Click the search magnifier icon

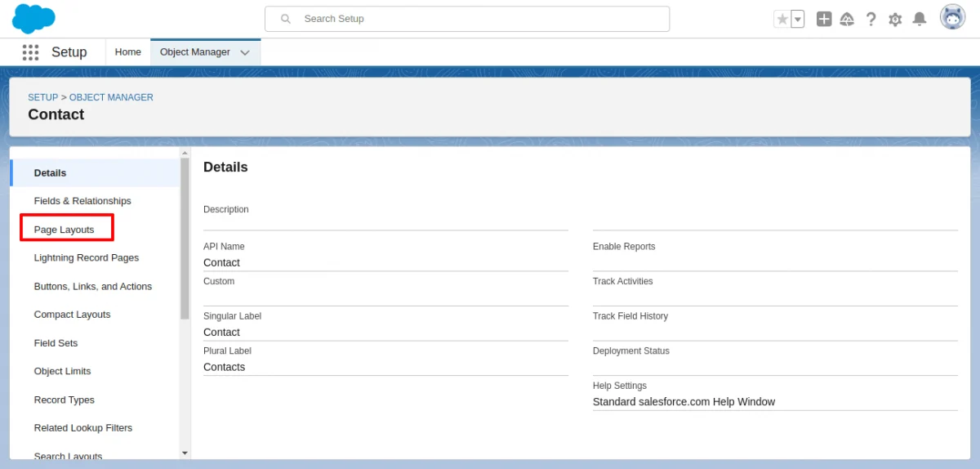[x=286, y=19]
